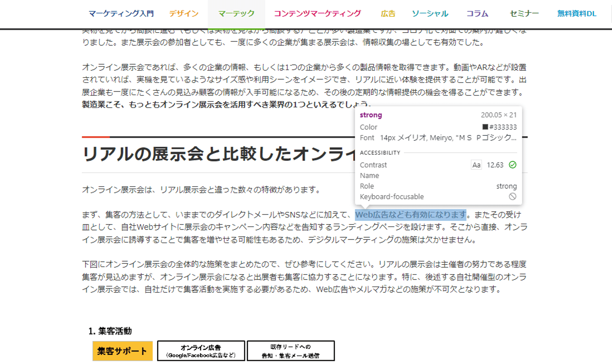
Task: Click the yellow 集客サポート box
Action: (122, 351)
